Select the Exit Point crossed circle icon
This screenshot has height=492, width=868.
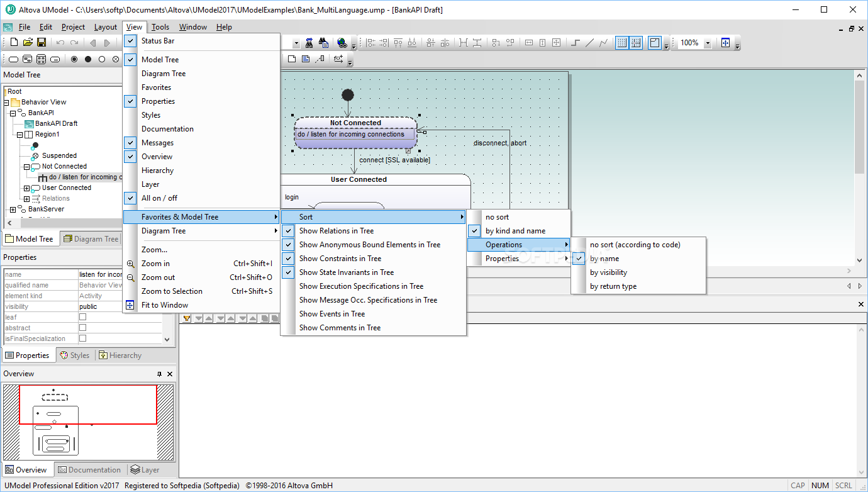[x=116, y=59]
